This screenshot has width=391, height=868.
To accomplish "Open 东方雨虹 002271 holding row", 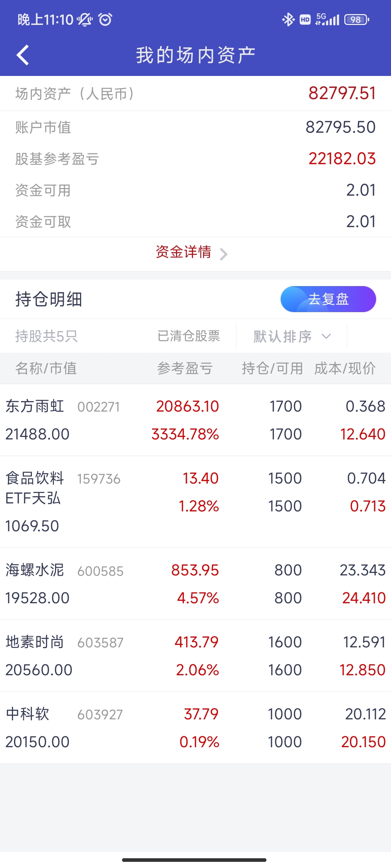I will [195, 420].
